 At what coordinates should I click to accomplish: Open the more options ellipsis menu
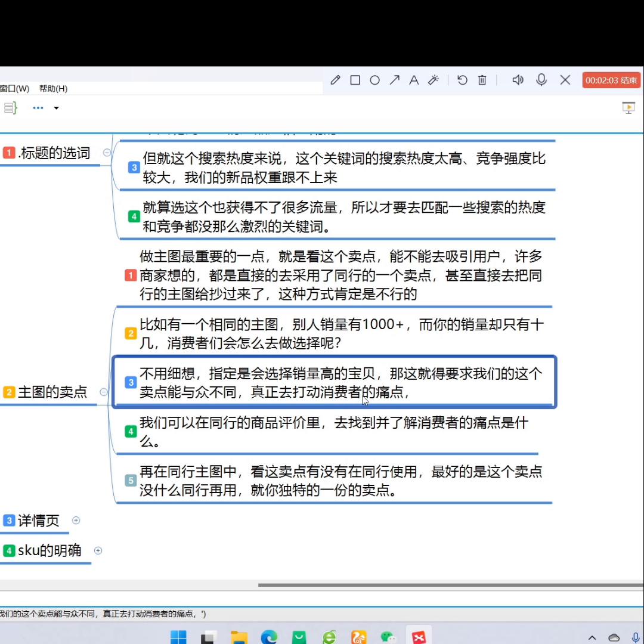38,107
